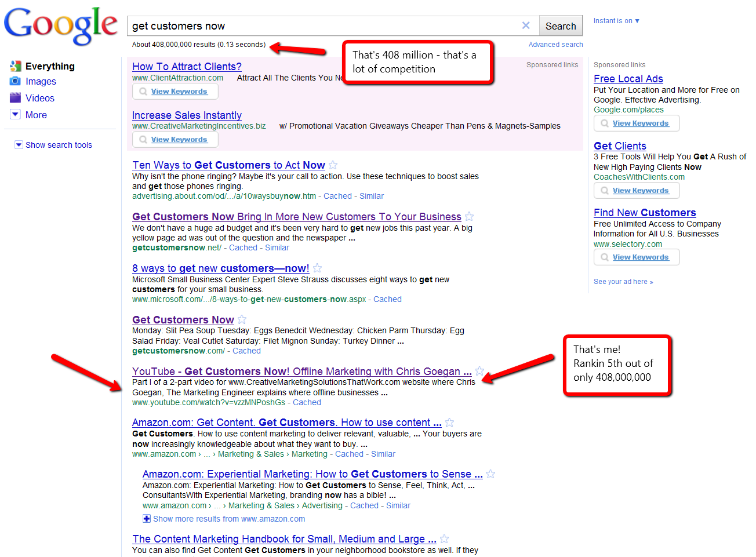Star the Content Marketing Handbook result
Screen dimensions: 756x557
(x=444, y=539)
